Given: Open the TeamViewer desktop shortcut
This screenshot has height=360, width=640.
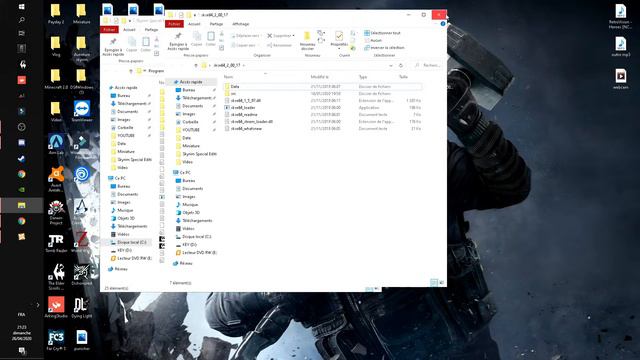Looking at the screenshot, I should [82, 111].
